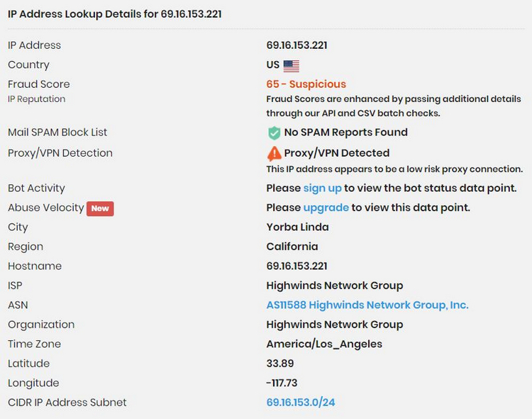Image resolution: width=532 pixels, height=419 pixels.
Task: Select the IP address value 69.16.153.221
Action: tap(297, 45)
